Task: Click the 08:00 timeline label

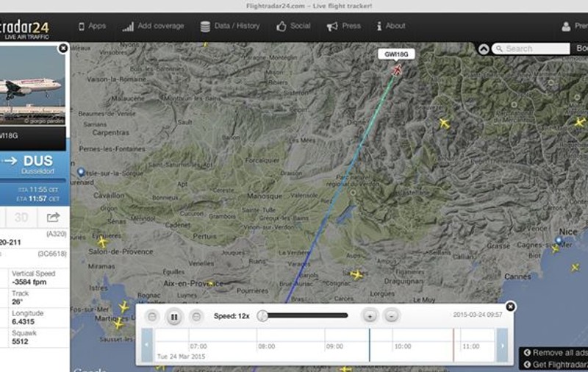Action: (x=267, y=346)
